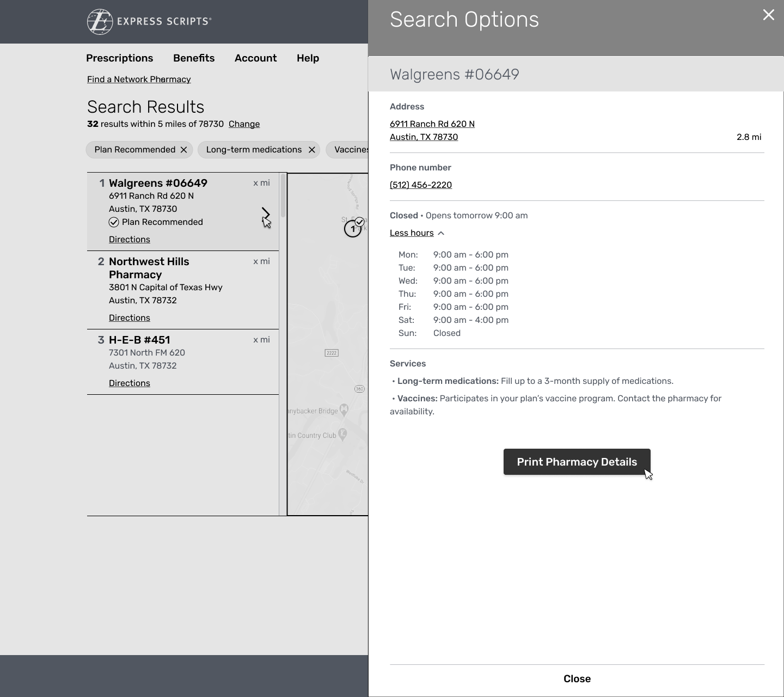Select the Walgreens #06649 result title
The image size is (784, 697).
click(x=158, y=183)
